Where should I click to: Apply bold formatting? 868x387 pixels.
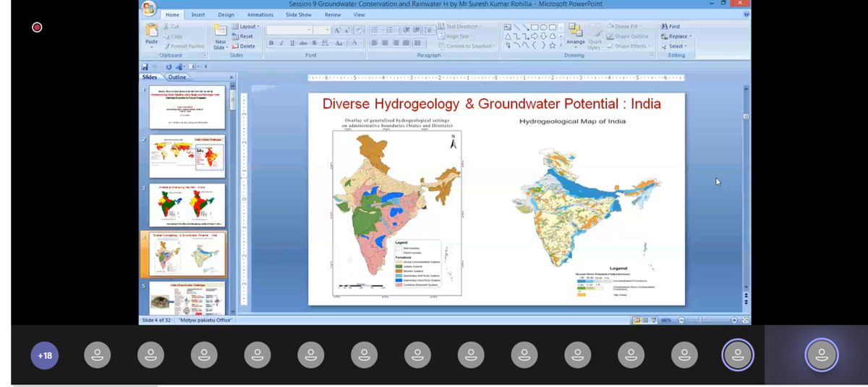coord(271,43)
